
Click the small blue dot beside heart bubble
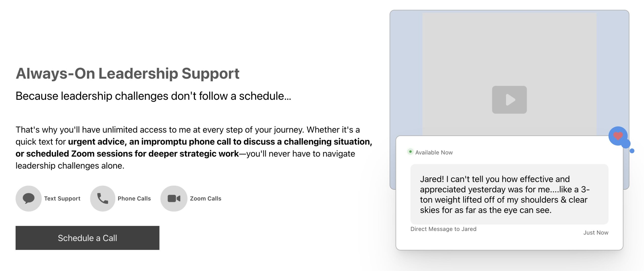pyautogui.click(x=632, y=151)
